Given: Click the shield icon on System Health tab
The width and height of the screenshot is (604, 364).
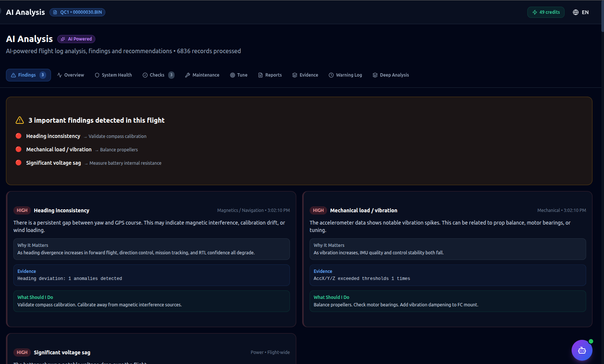Looking at the screenshot, I should click(97, 75).
